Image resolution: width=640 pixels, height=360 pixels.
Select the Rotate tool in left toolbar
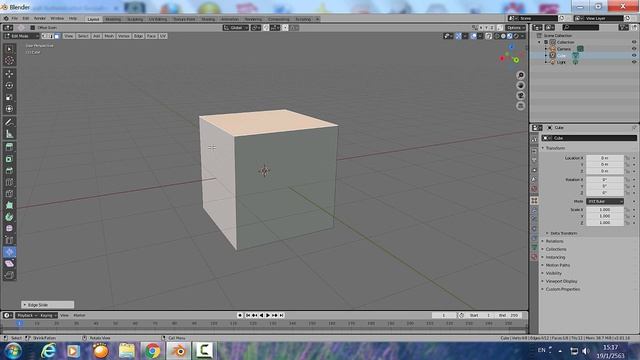(9, 86)
